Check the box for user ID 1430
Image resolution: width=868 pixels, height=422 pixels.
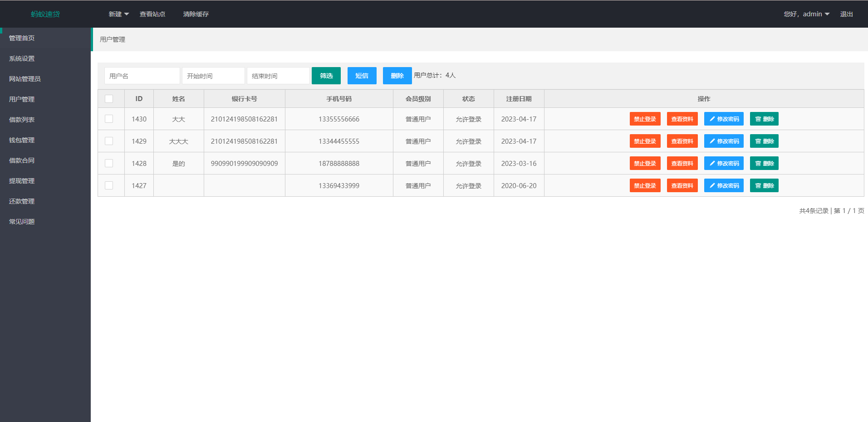(x=109, y=119)
